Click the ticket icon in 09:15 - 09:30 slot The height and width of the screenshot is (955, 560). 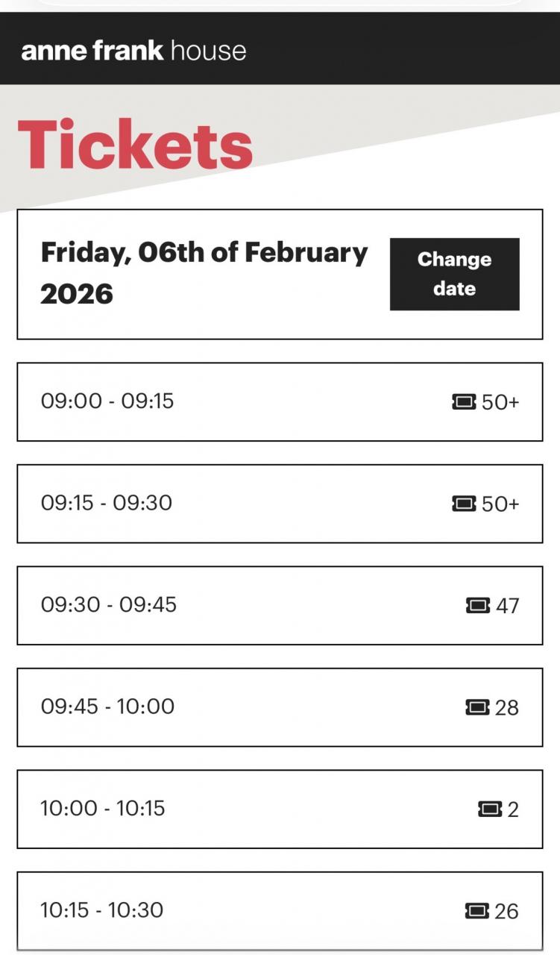[464, 504]
